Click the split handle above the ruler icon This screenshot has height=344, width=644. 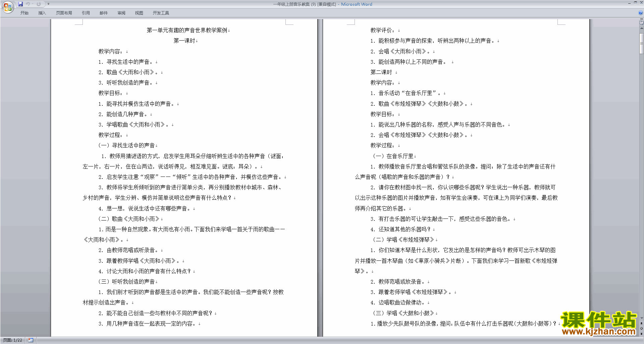tap(641, 19)
